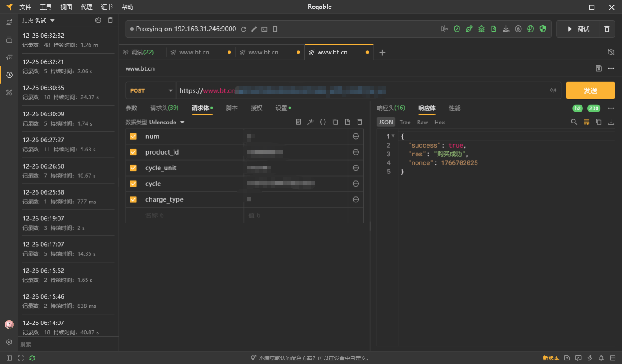
Task: Click the trash icon to clear history list
Action: pyautogui.click(x=111, y=20)
